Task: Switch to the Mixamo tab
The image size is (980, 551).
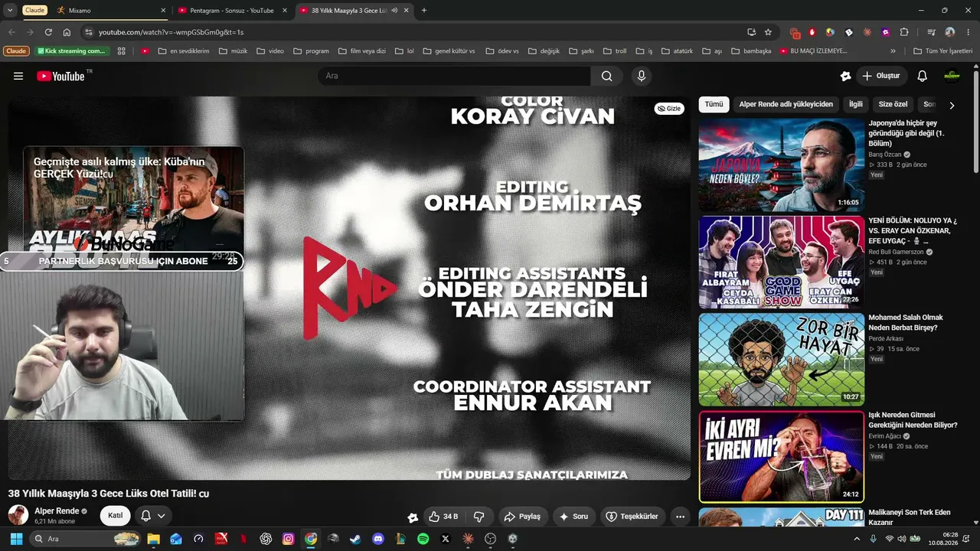Action: tap(111, 11)
